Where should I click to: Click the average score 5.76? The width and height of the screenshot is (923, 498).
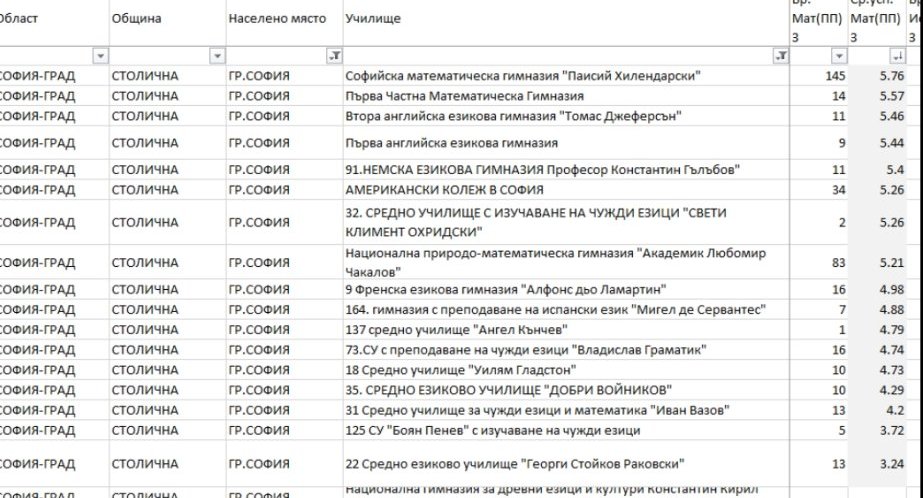892,76
